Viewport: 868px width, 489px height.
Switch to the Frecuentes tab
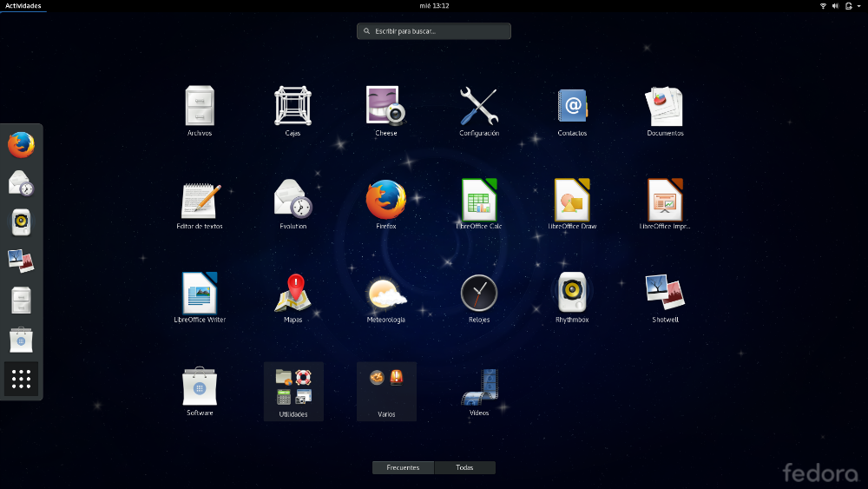pyautogui.click(x=403, y=467)
